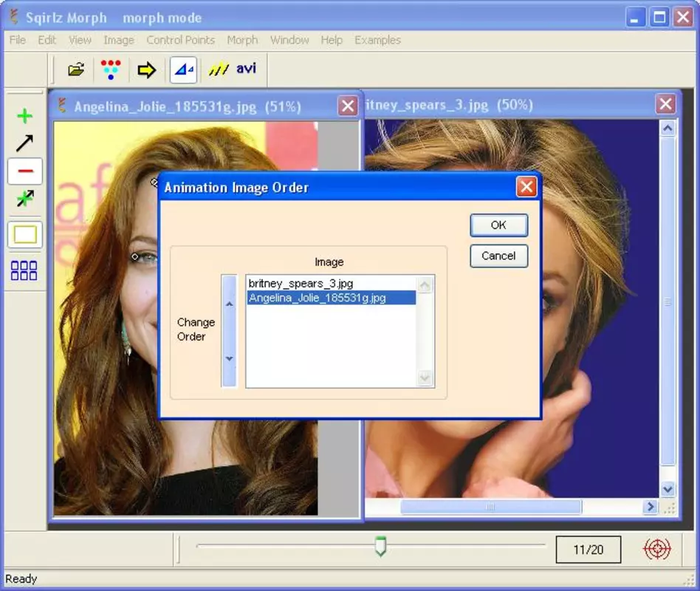The height and width of the screenshot is (591, 700).
Task: Open the View menu
Action: tap(80, 40)
